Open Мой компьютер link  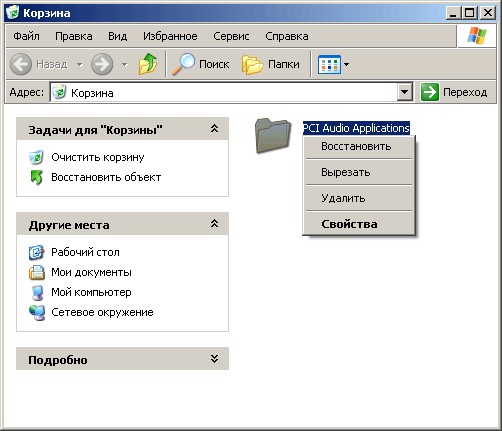point(91,292)
